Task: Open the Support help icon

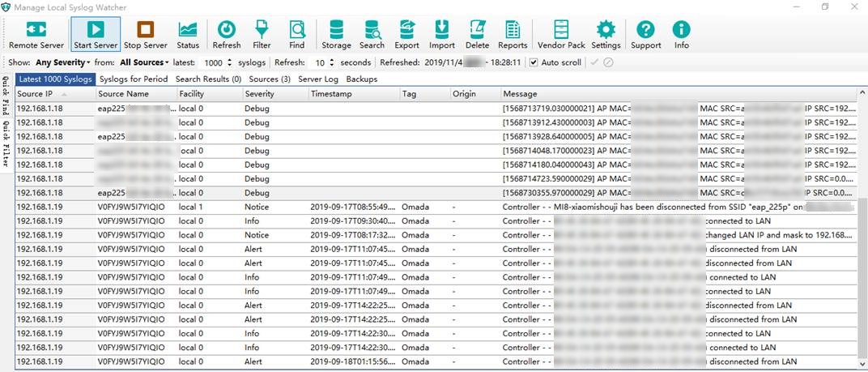Action: (646, 34)
